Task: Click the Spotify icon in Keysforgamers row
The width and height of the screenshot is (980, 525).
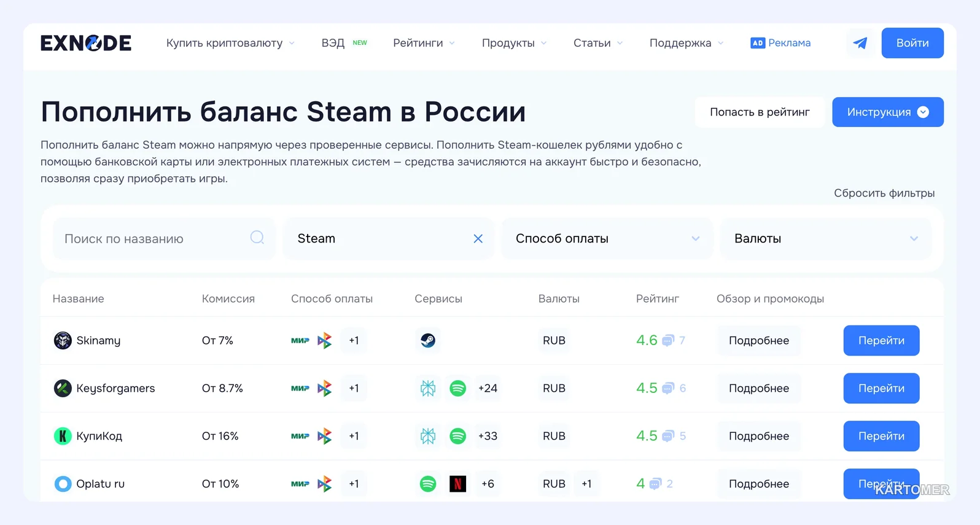Action: (x=457, y=388)
